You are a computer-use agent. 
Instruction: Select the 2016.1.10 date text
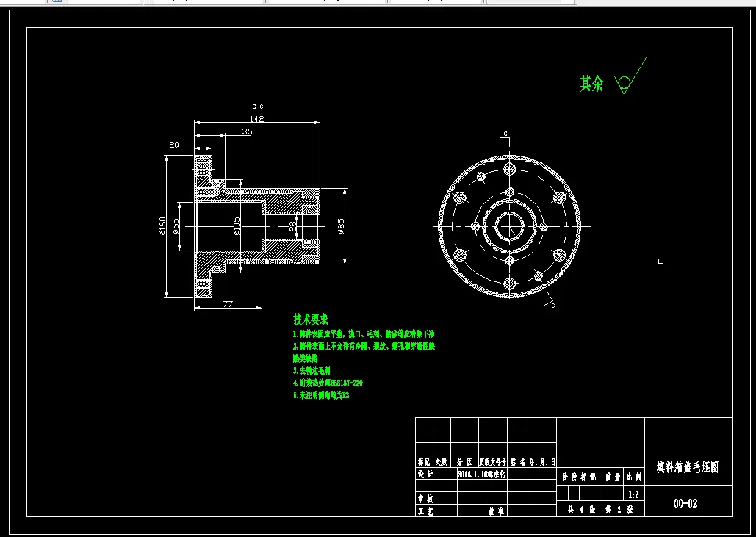tap(472, 474)
